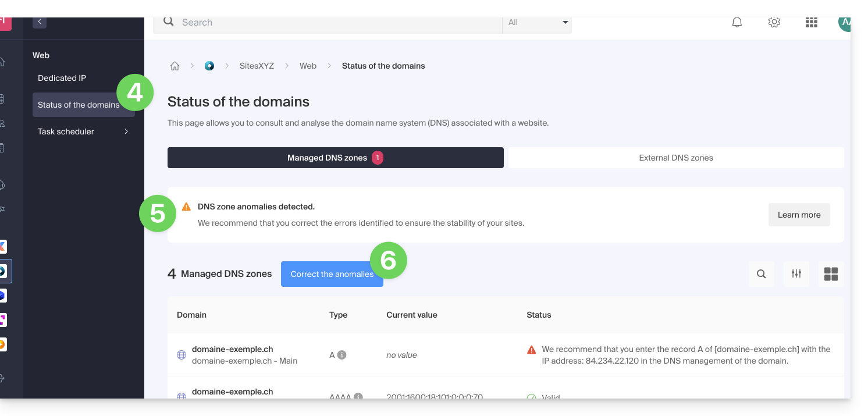Click the Correct the anomalies button
The height and width of the screenshot is (416, 868).
pos(332,274)
